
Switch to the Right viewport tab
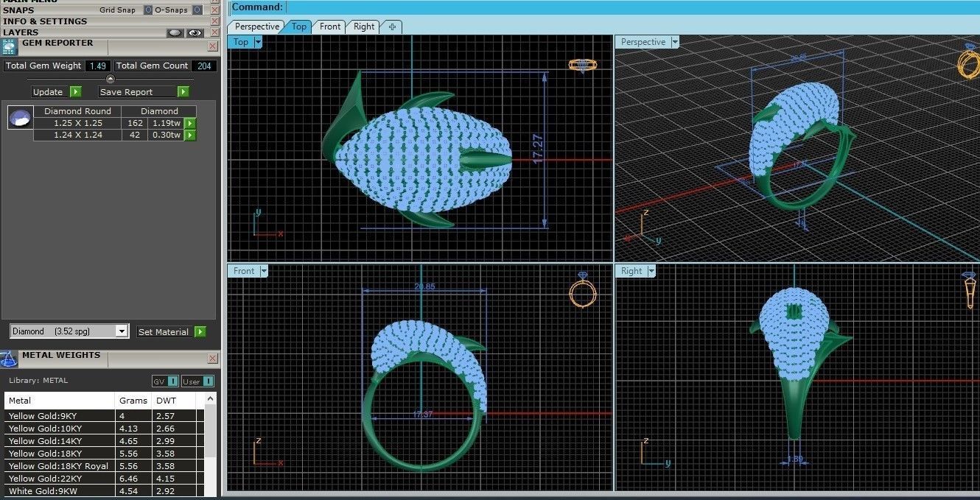click(x=364, y=27)
